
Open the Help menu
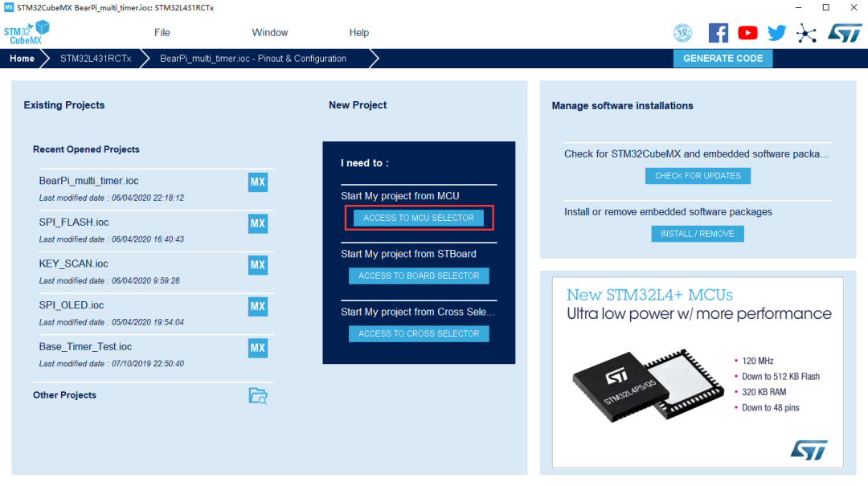click(358, 33)
